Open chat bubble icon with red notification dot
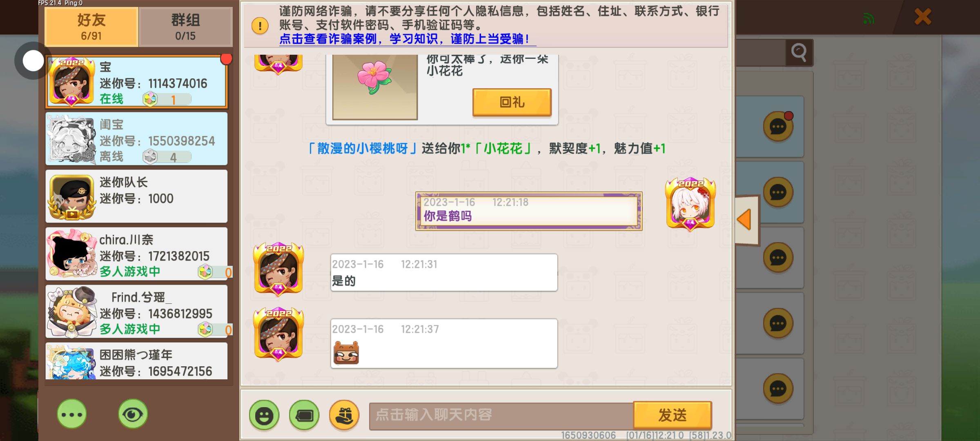Image resolution: width=980 pixels, height=441 pixels. click(778, 127)
